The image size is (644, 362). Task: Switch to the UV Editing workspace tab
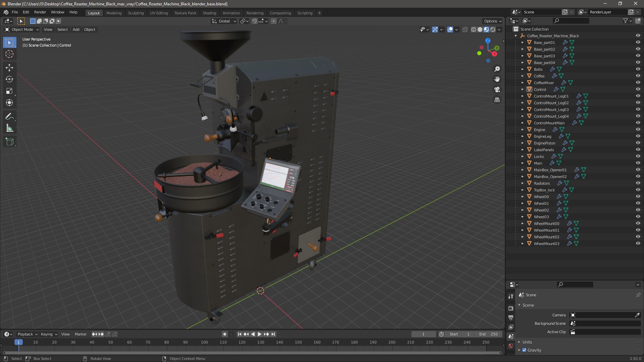pos(159,13)
